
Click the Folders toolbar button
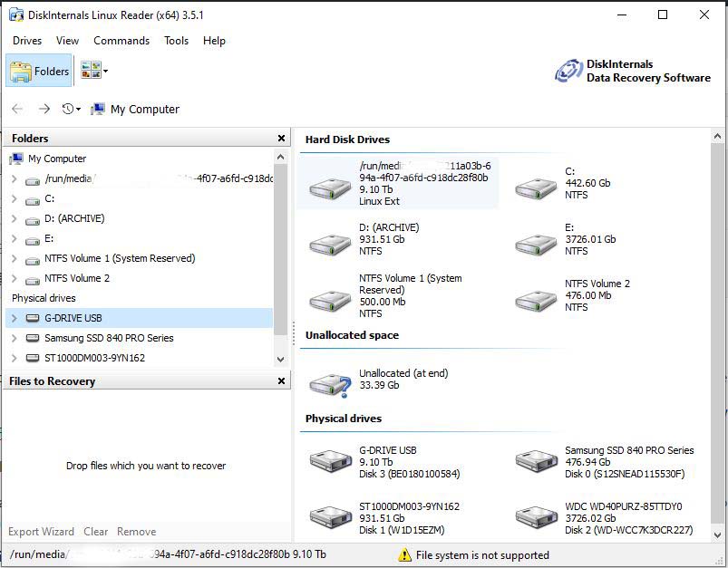[x=39, y=71]
